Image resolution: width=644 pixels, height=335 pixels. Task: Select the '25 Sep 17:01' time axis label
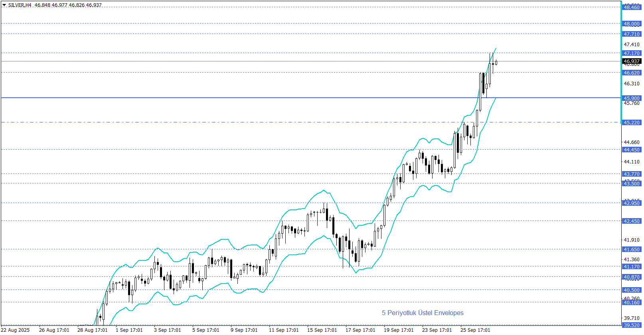pyautogui.click(x=475, y=330)
